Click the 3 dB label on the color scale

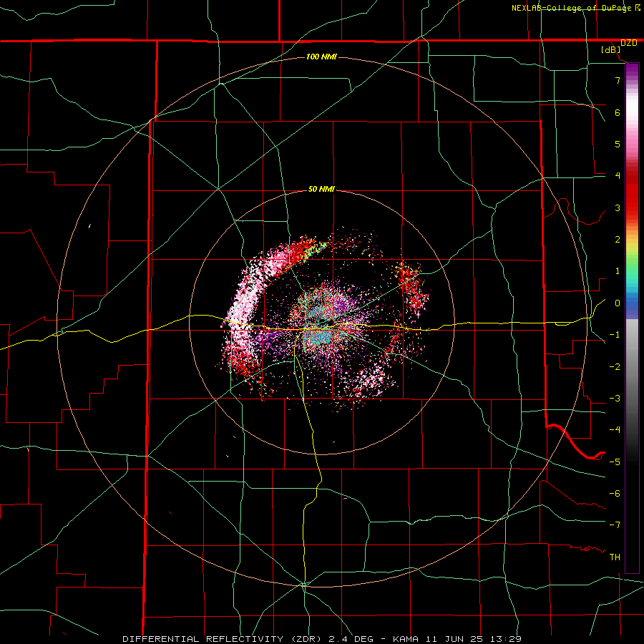[618, 208]
